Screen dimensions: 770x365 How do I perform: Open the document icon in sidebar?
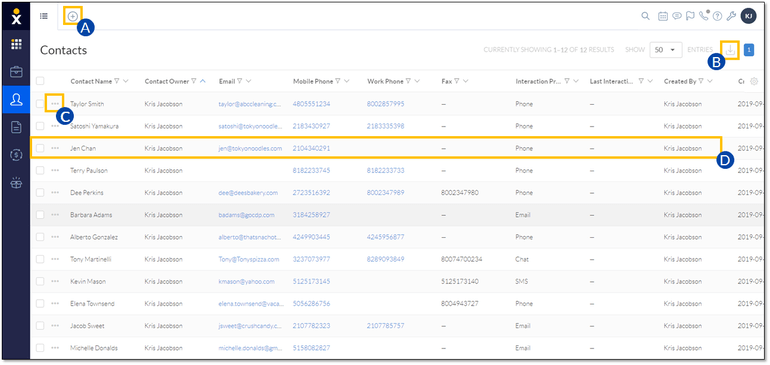click(x=16, y=127)
